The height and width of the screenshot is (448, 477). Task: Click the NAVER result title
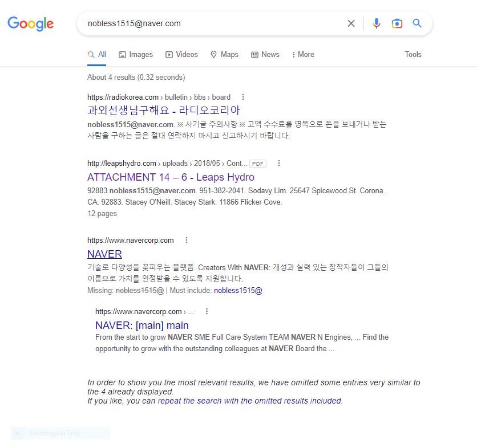pos(104,254)
